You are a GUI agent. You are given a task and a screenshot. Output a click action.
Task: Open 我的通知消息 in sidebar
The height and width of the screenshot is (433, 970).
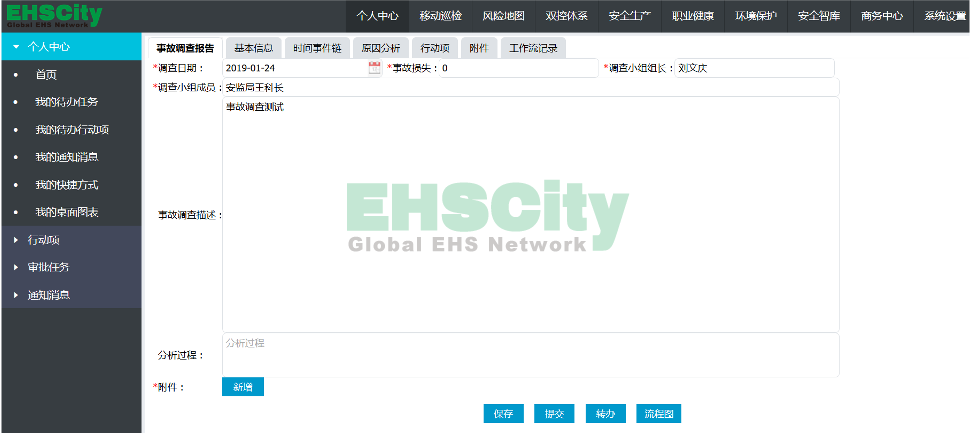[67, 157]
